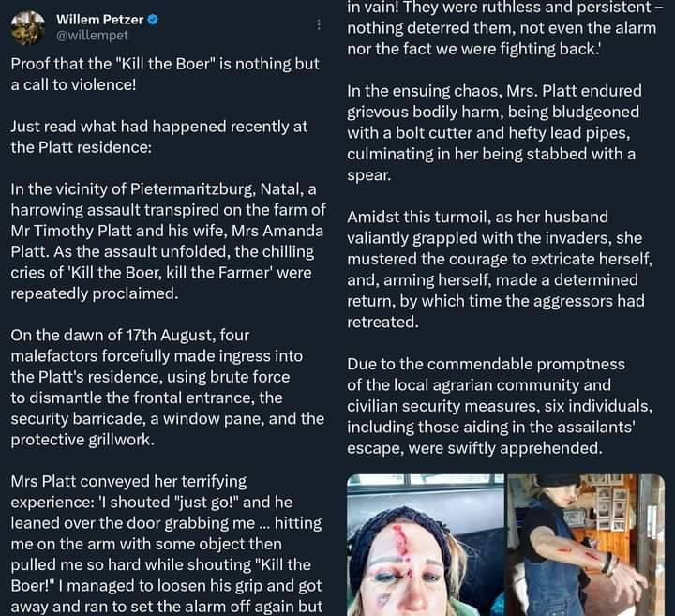Open the three-dot tweet options menu
Screen dimensions: 675x616
click(319, 24)
